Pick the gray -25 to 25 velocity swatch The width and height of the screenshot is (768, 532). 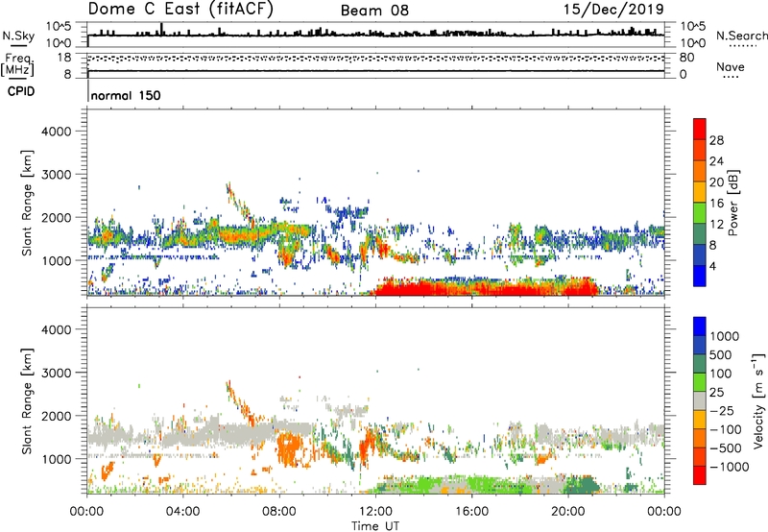tap(700, 401)
